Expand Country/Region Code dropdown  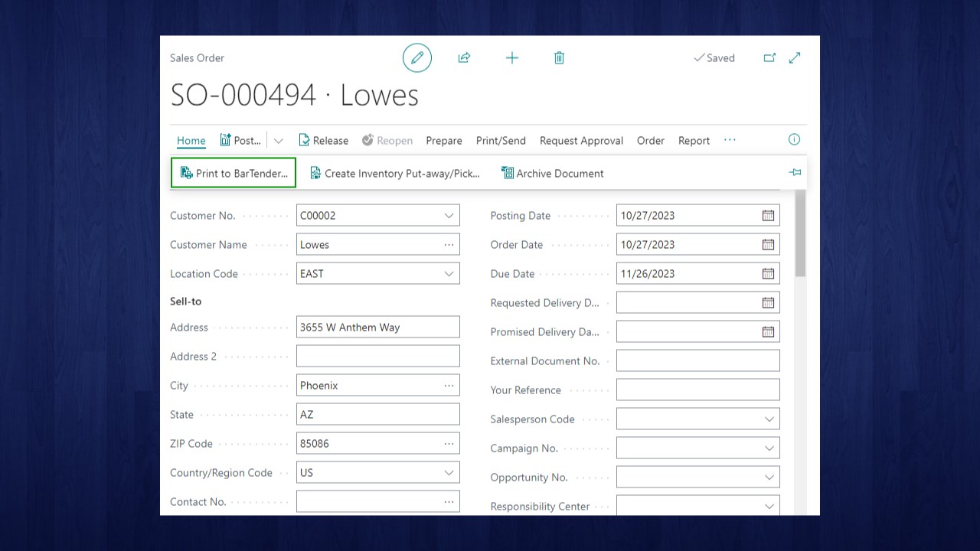449,473
